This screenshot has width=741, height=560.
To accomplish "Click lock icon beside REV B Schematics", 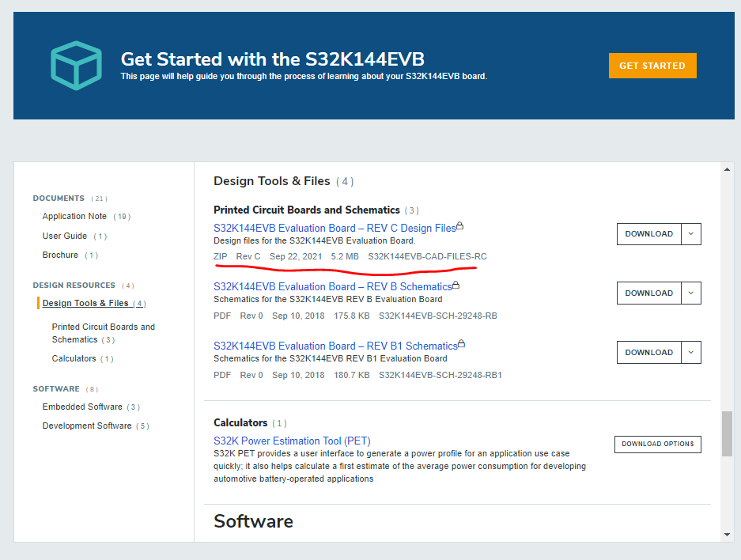I will pyautogui.click(x=456, y=286).
